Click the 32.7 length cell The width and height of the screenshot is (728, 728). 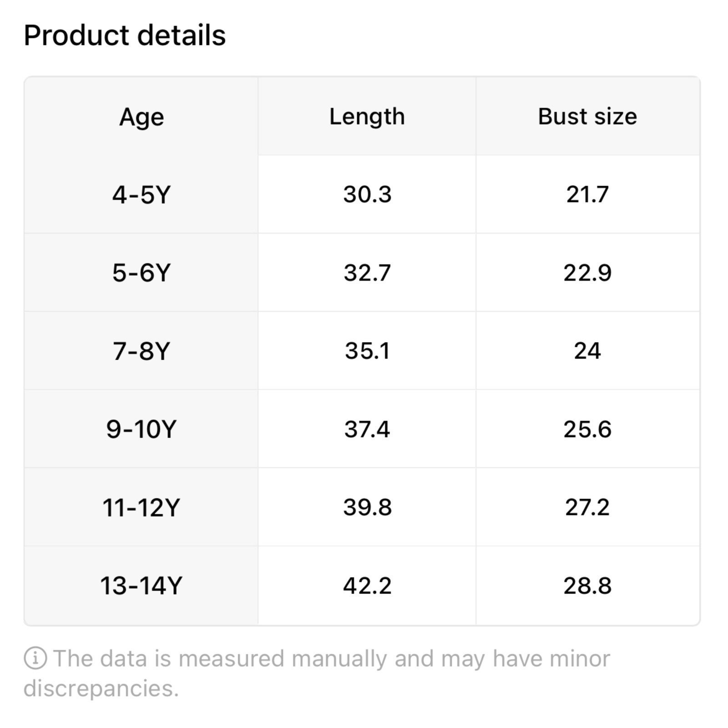point(367,273)
